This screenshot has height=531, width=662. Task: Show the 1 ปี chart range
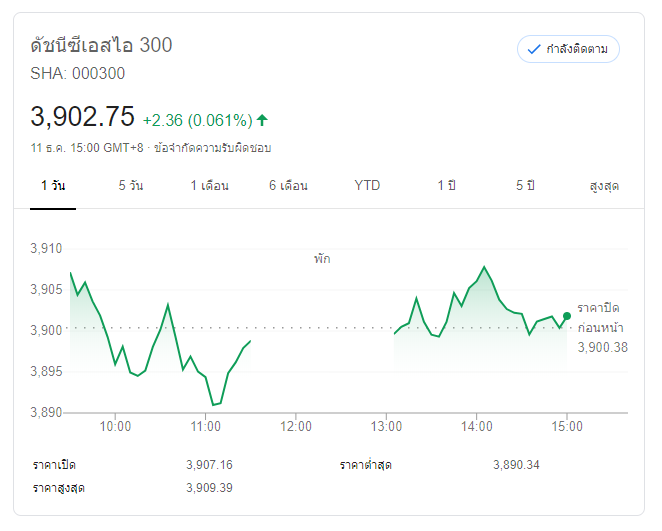446,186
